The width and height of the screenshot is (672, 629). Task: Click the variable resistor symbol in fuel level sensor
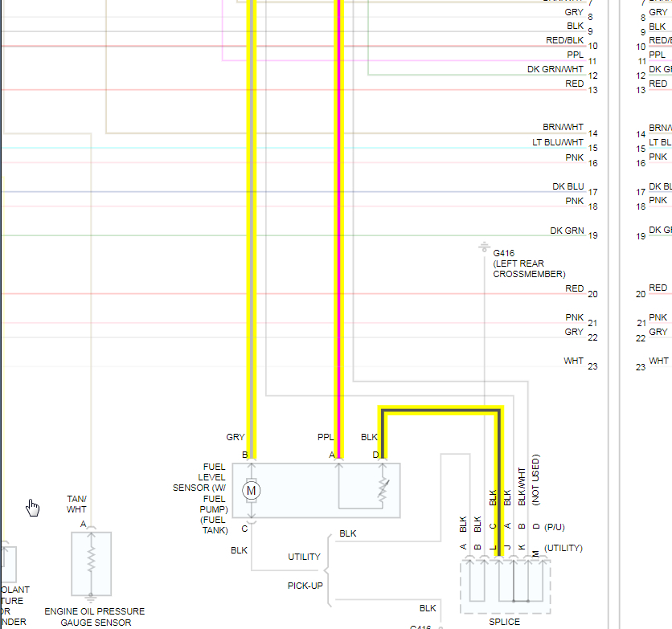pos(383,489)
